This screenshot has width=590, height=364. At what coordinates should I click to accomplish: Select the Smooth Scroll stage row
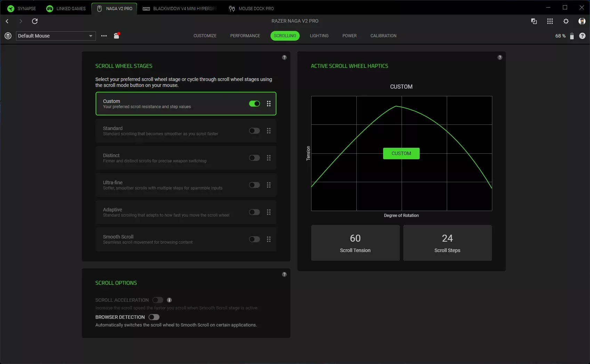pyautogui.click(x=186, y=239)
